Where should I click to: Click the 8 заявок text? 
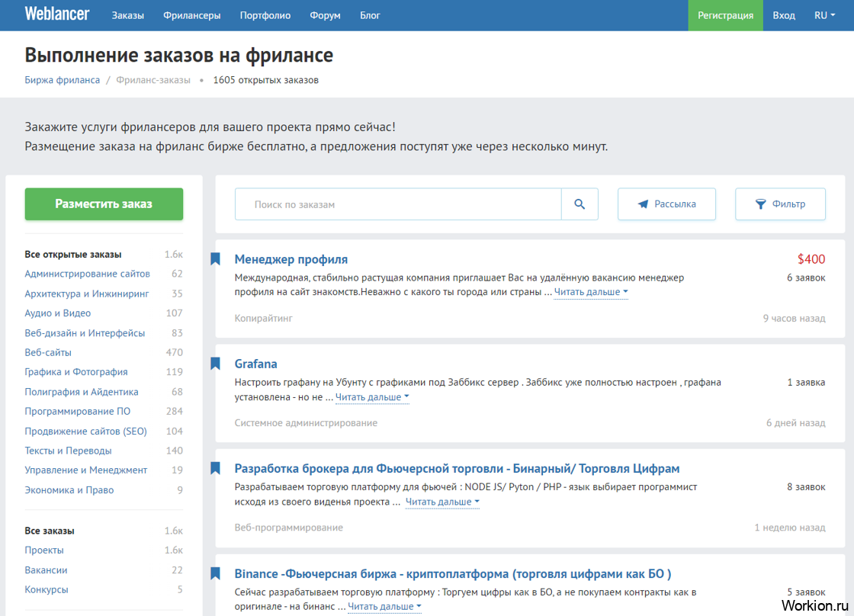806,487
